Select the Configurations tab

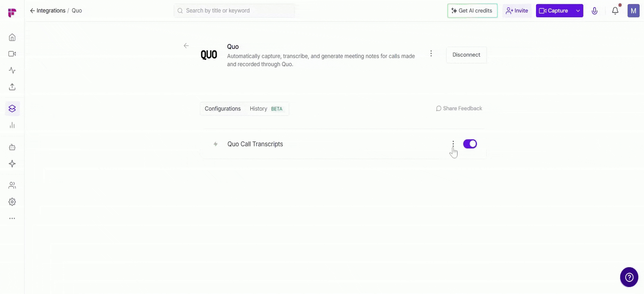(x=222, y=108)
